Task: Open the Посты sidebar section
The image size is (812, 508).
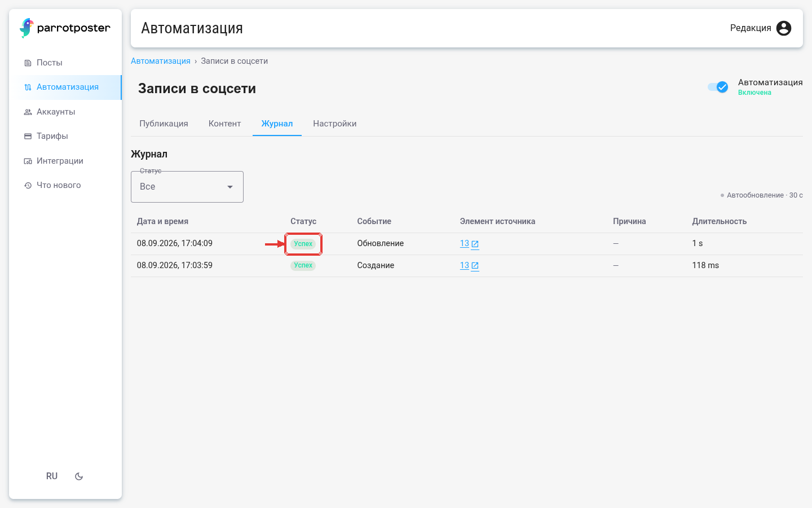Action: coord(65,63)
